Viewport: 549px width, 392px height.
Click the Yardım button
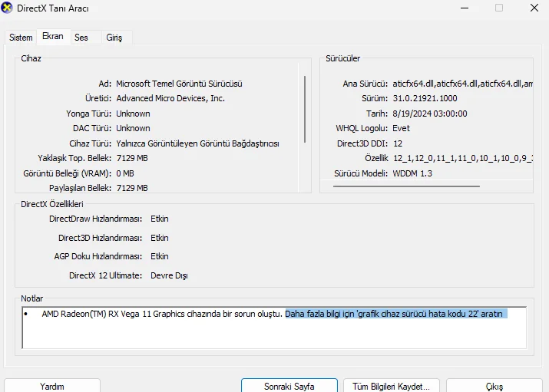click(51, 386)
